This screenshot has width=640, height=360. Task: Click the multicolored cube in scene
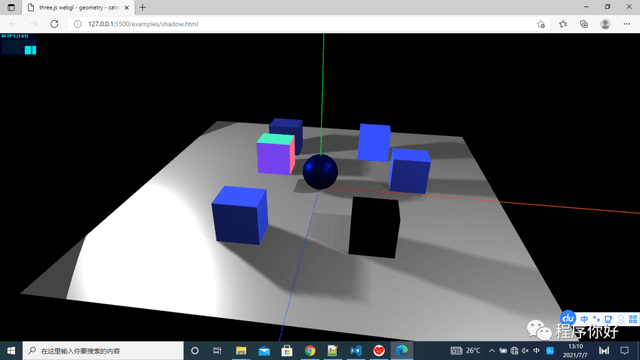276,154
